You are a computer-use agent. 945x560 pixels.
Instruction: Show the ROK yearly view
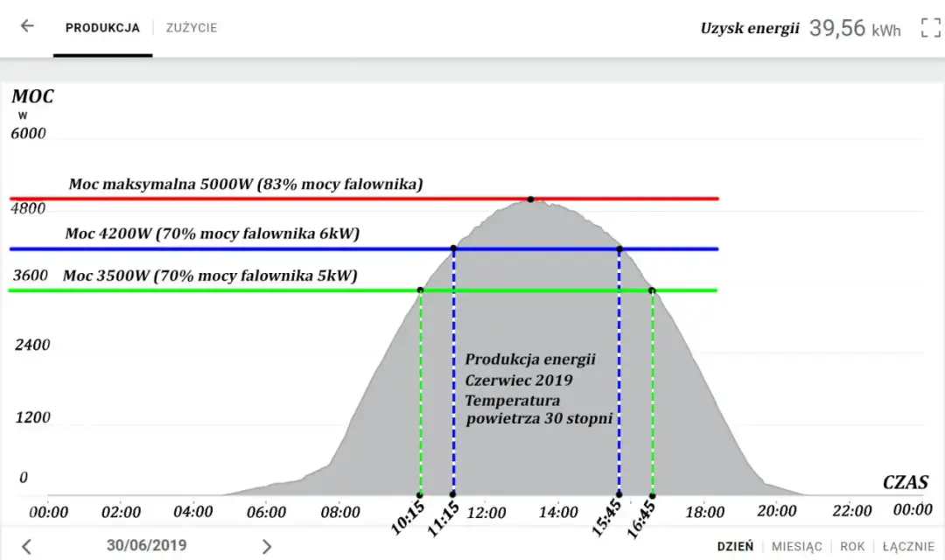[x=852, y=547]
